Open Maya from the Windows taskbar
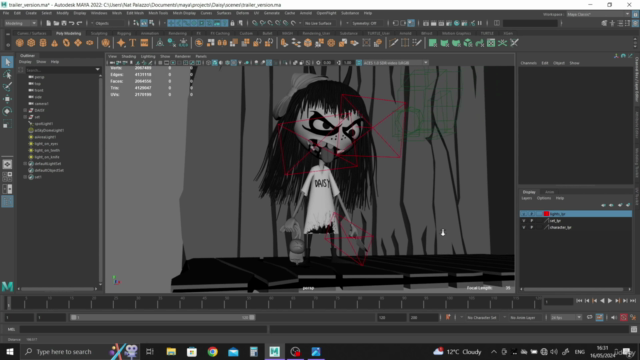 tap(274, 351)
